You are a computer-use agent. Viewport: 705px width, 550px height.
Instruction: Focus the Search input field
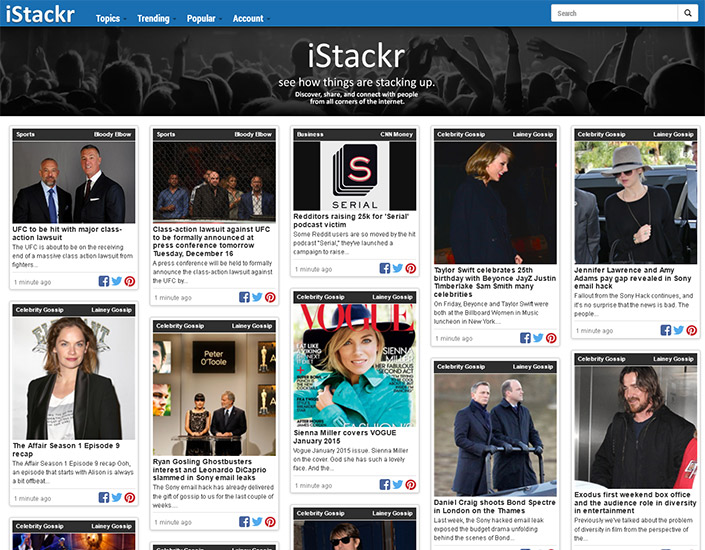coord(614,13)
